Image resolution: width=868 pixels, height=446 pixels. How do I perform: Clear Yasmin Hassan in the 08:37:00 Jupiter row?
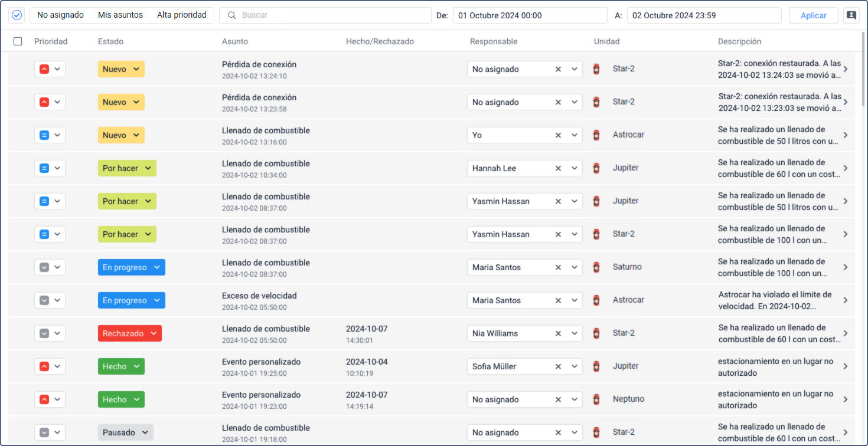point(558,201)
